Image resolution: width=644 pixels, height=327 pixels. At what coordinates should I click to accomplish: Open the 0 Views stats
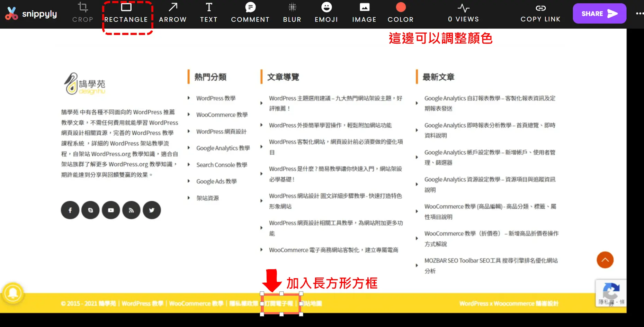point(463,13)
